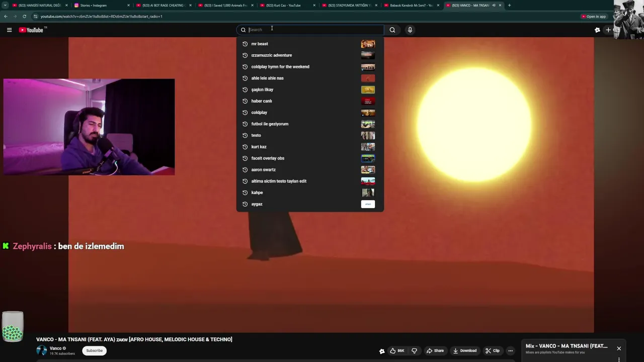Dislike the VANCO video
The image size is (644, 362).
[x=414, y=350]
